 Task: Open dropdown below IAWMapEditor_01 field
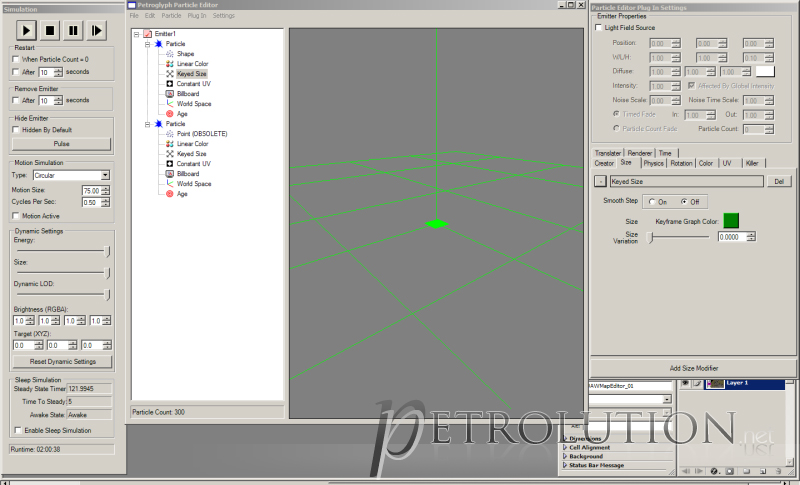[x=667, y=399]
